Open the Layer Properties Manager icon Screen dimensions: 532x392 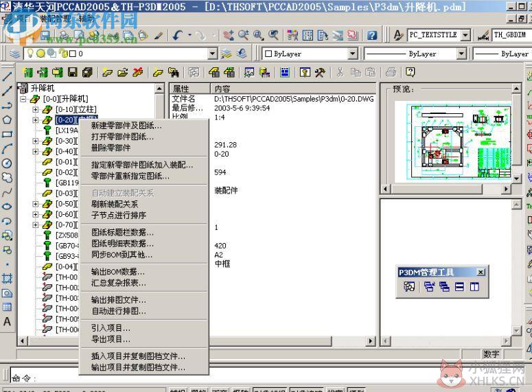tap(14, 54)
